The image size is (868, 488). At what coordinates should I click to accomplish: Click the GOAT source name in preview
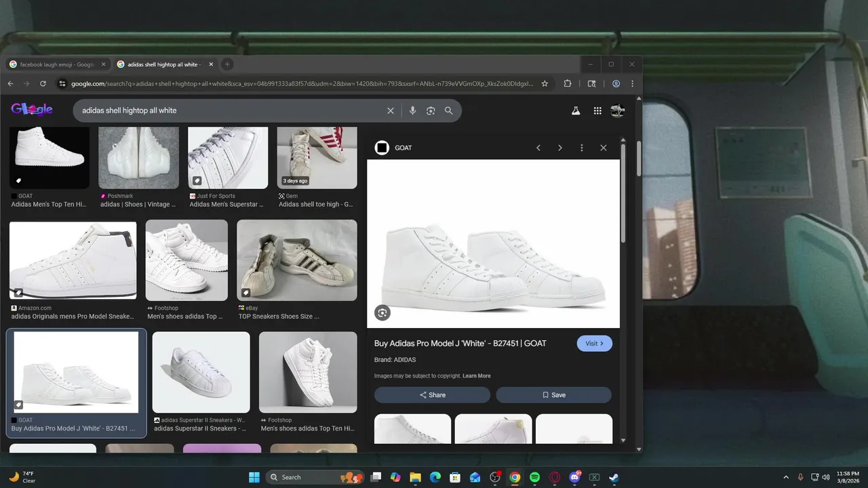point(403,148)
